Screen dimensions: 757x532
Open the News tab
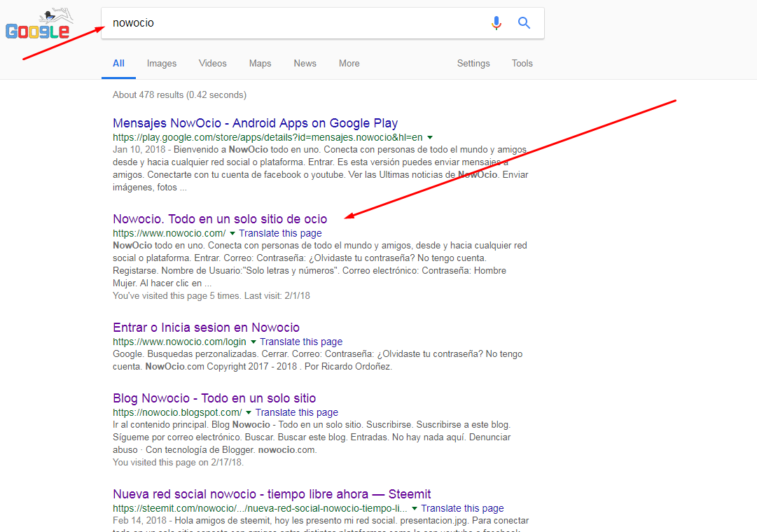pos(305,63)
